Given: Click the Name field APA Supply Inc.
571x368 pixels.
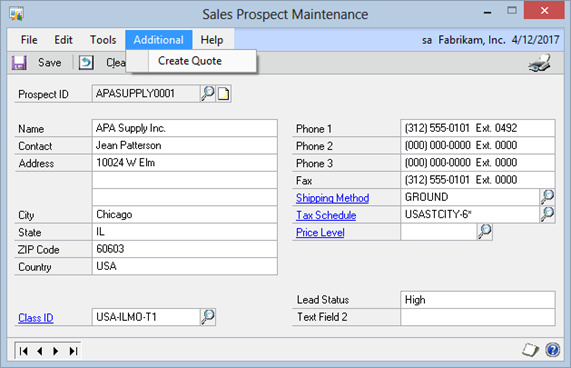Looking at the screenshot, I should tap(185, 128).
